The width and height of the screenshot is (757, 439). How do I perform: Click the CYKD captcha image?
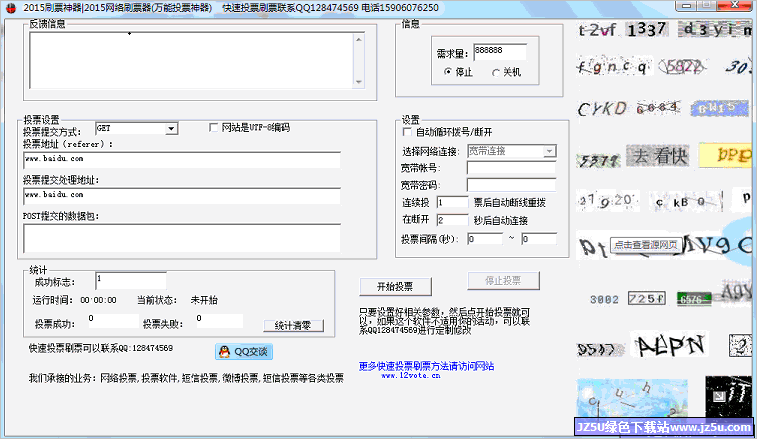point(603,108)
